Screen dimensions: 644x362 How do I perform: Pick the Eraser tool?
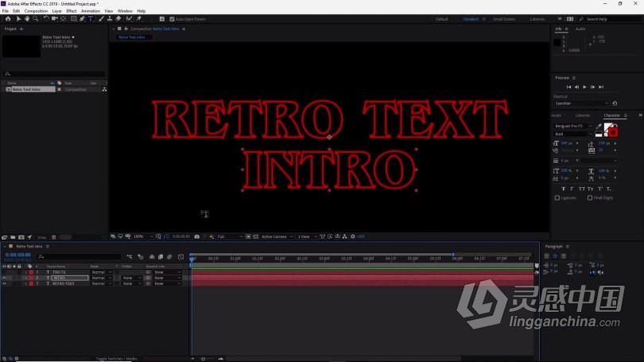pyautogui.click(x=118, y=18)
